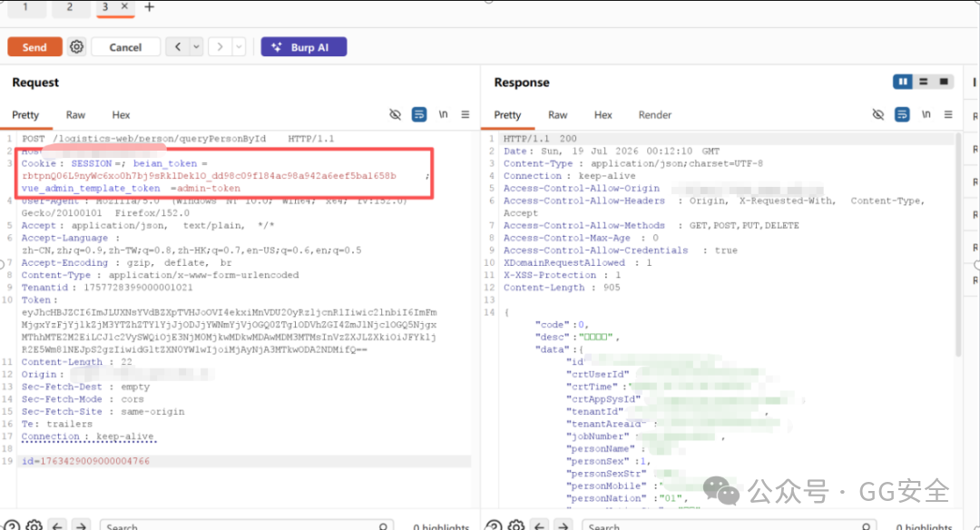This screenshot has height=530, width=980.
Task: Select the Request Raw view tab
Action: [x=75, y=115]
